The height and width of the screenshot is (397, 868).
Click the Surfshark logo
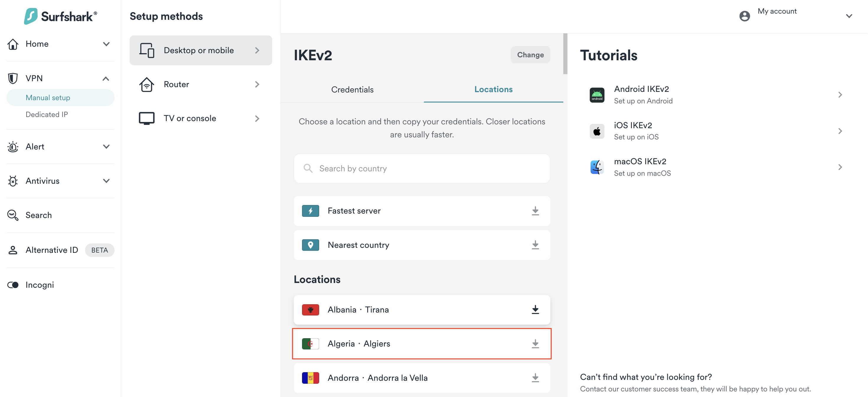pyautogui.click(x=60, y=16)
